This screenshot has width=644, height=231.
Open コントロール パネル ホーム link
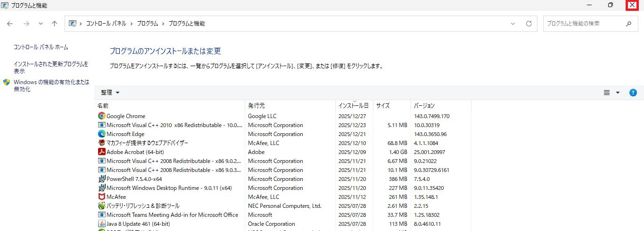(41, 47)
